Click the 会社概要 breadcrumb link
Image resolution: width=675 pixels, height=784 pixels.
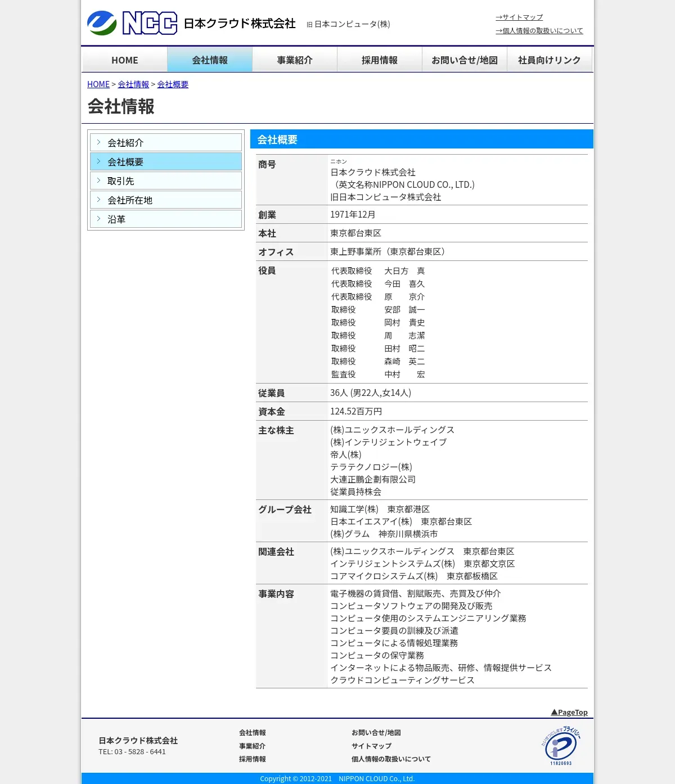173,84
